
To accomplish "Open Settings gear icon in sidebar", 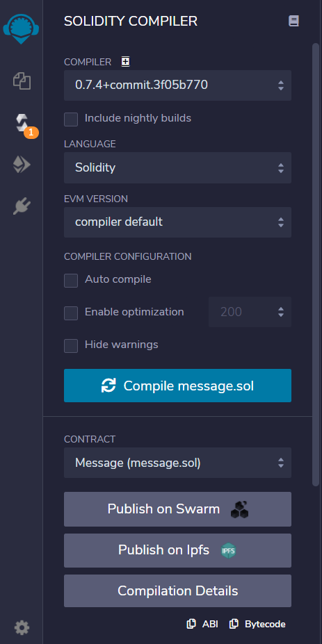I will tap(22, 627).
